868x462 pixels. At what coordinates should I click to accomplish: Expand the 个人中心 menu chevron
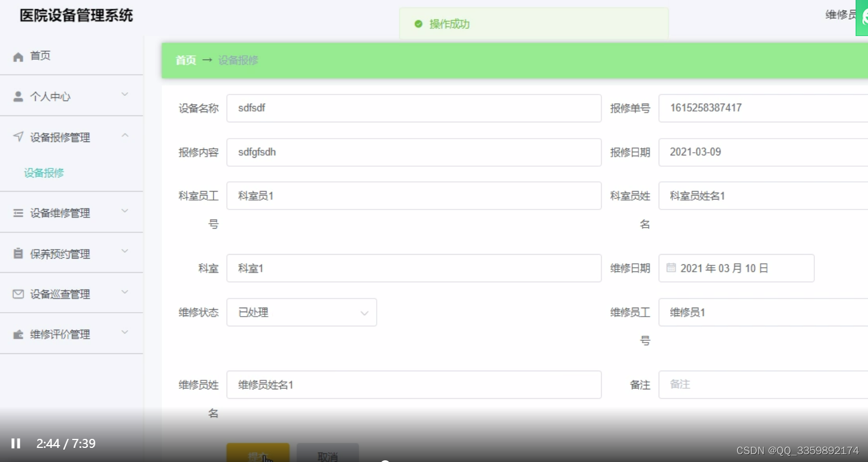pyautogui.click(x=125, y=94)
